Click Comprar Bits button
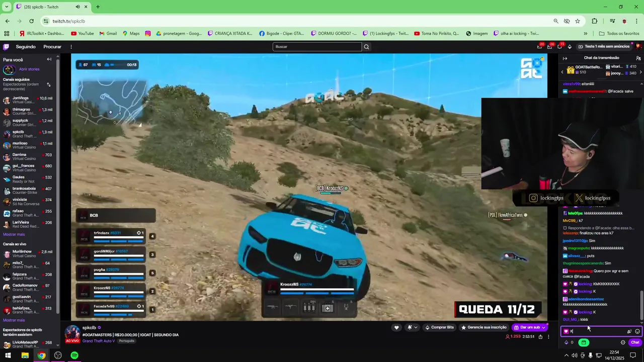Viewport: 644px width, 362px height. pyautogui.click(x=439, y=327)
